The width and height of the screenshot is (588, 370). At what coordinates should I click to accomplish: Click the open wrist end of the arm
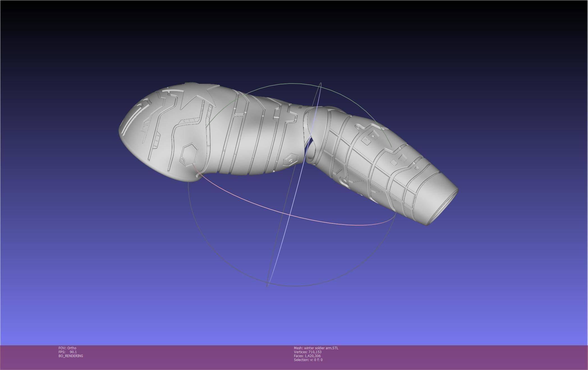(442, 208)
